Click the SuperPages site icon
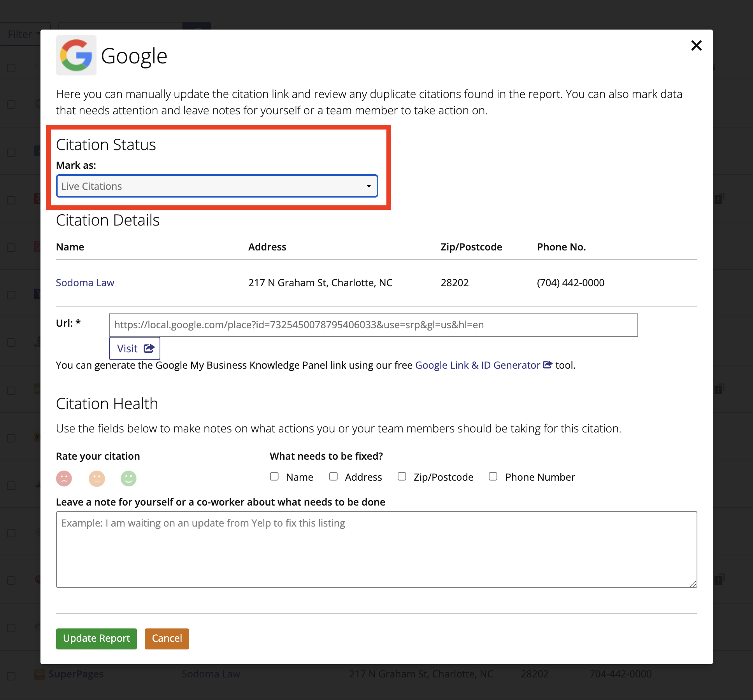753x700 pixels. [40, 674]
